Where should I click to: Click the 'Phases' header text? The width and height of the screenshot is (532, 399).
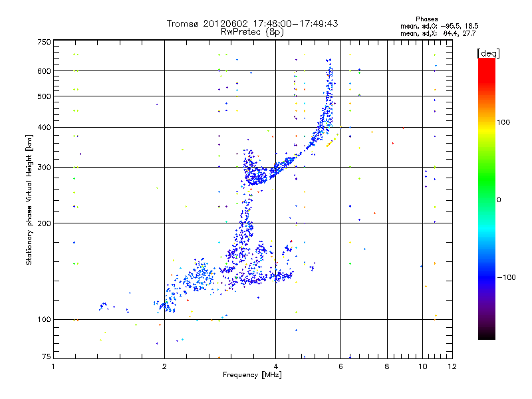427,19
